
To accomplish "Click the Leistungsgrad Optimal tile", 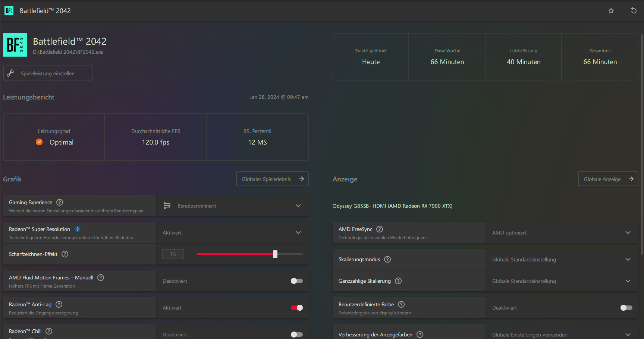I will (x=54, y=137).
